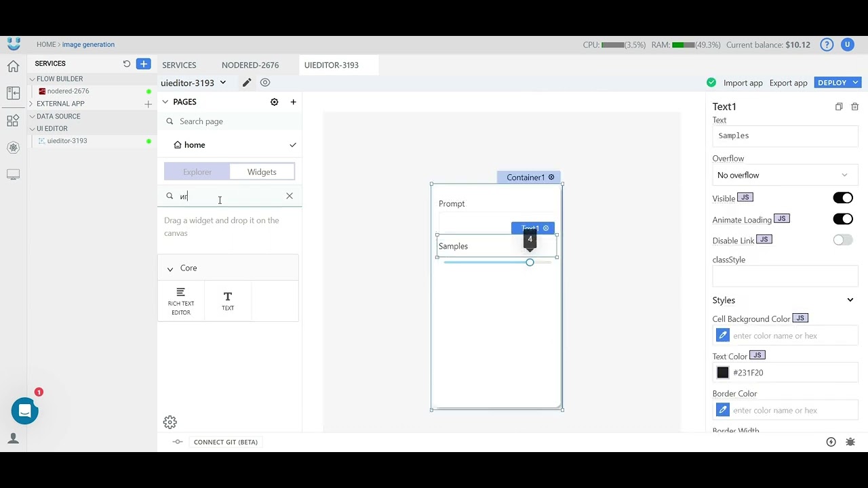The width and height of the screenshot is (868, 488).
Task: Pick Border Color with pencil swatch
Action: 723,410
